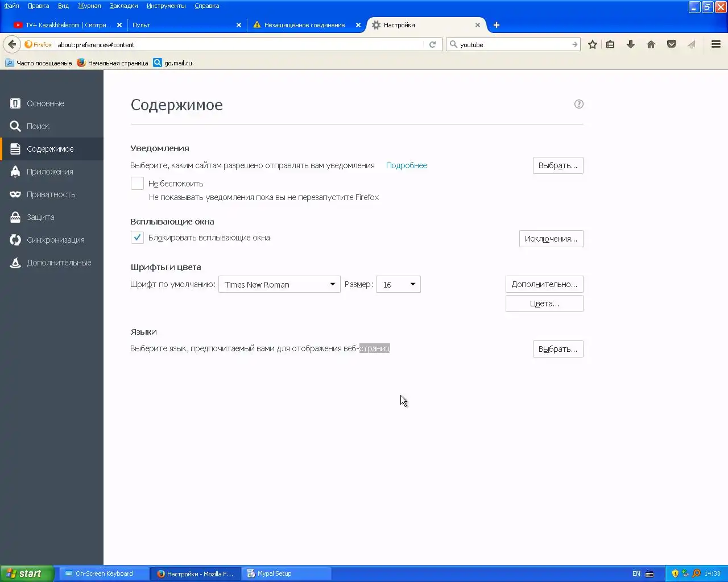728x582 pixels.
Task: Open popup Исключения button
Action: click(551, 239)
